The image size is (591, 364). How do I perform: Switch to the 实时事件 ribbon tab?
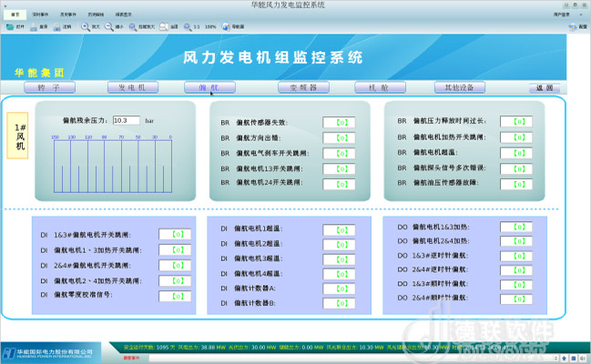pos(41,15)
